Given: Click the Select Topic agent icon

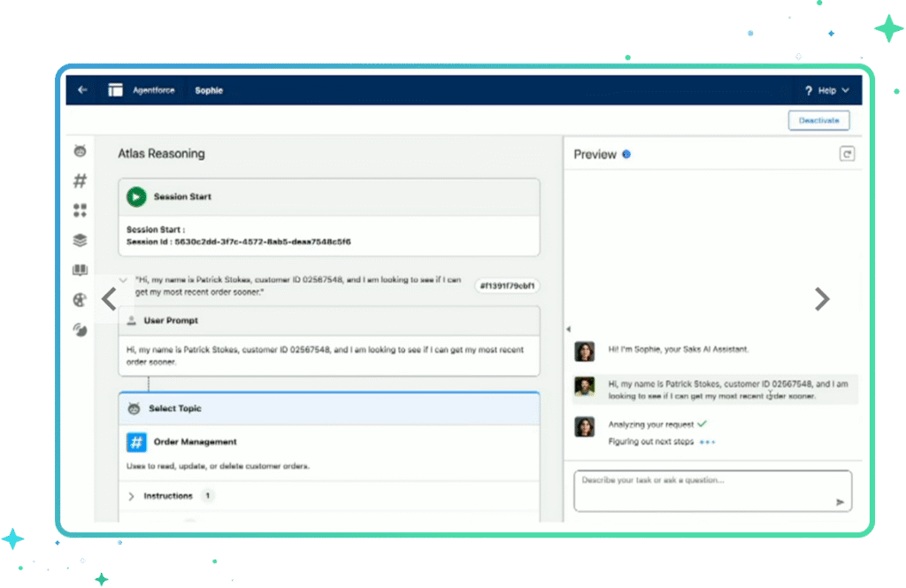Looking at the screenshot, I should point(134,409).
